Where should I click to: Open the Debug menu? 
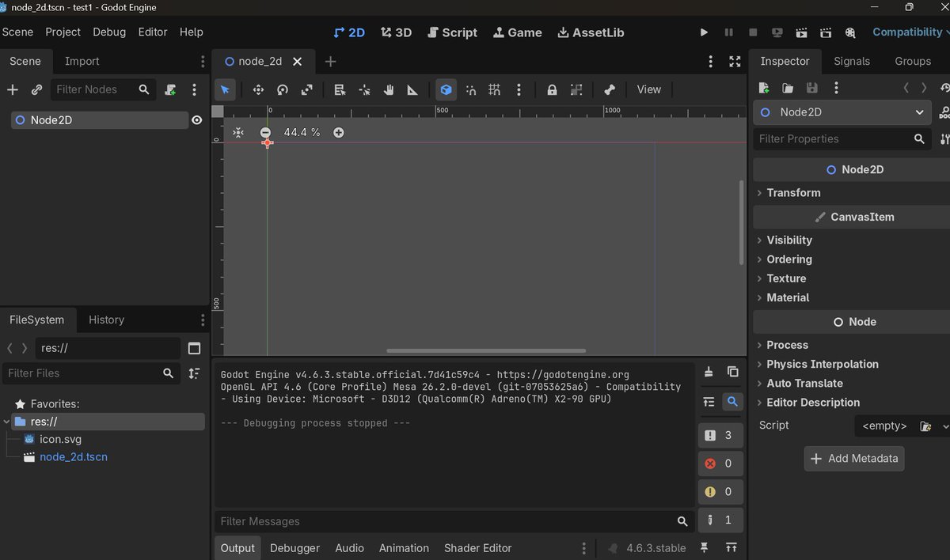pos(109,32)
